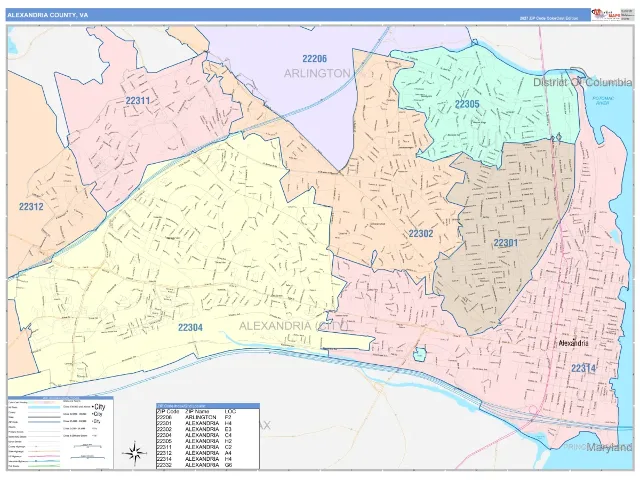Select the 22304 ALEXANDRIA row in the index table
640x480 pixels.
click(x=208, y=435)
